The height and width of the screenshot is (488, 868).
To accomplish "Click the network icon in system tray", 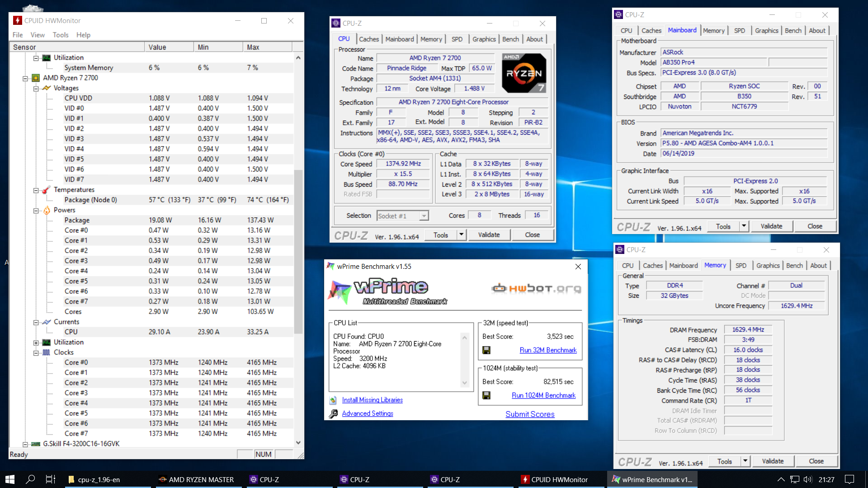I will (794, 479).
